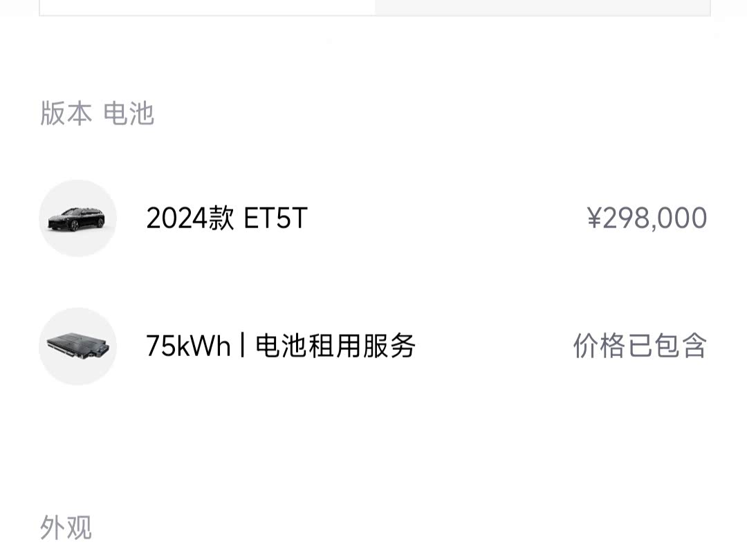Click the vertical divider after 75kWh
The image size is (747, 560).
pyautogui.click(x=243, y=346)
